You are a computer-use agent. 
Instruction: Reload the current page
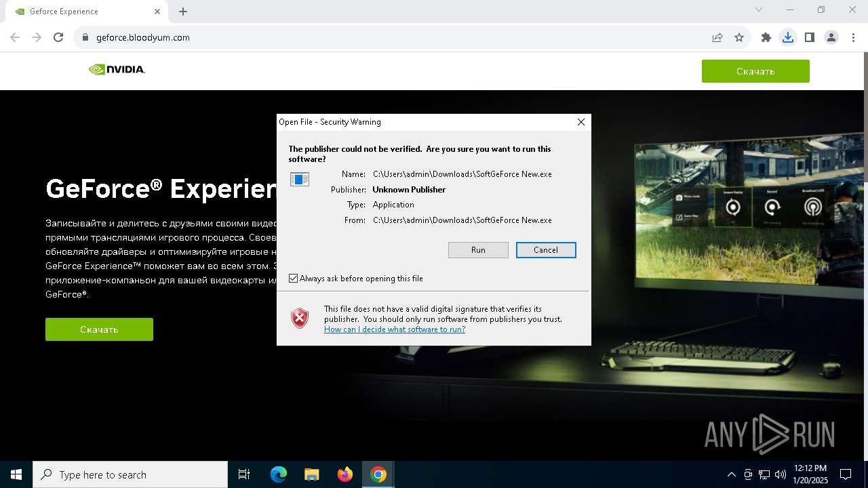[58, 38]
